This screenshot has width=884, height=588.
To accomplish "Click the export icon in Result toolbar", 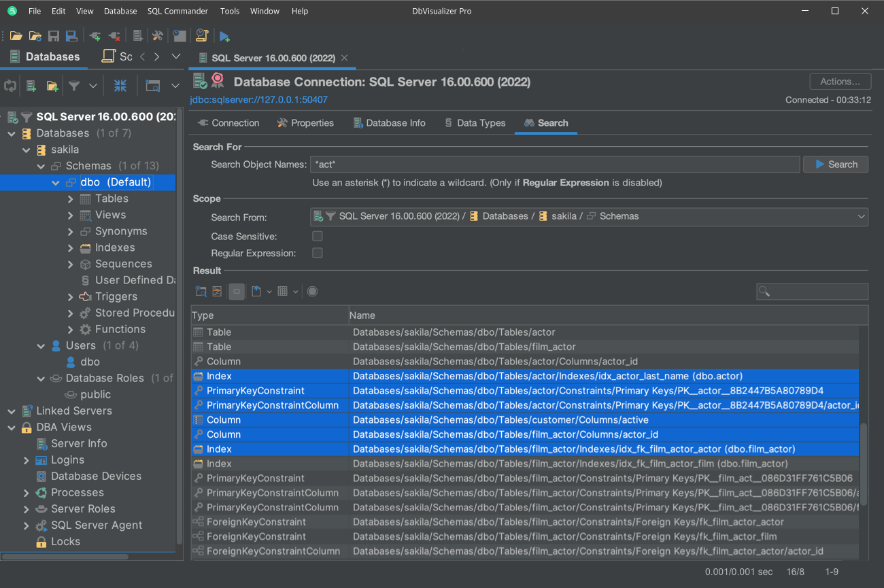I will point(256,292).
